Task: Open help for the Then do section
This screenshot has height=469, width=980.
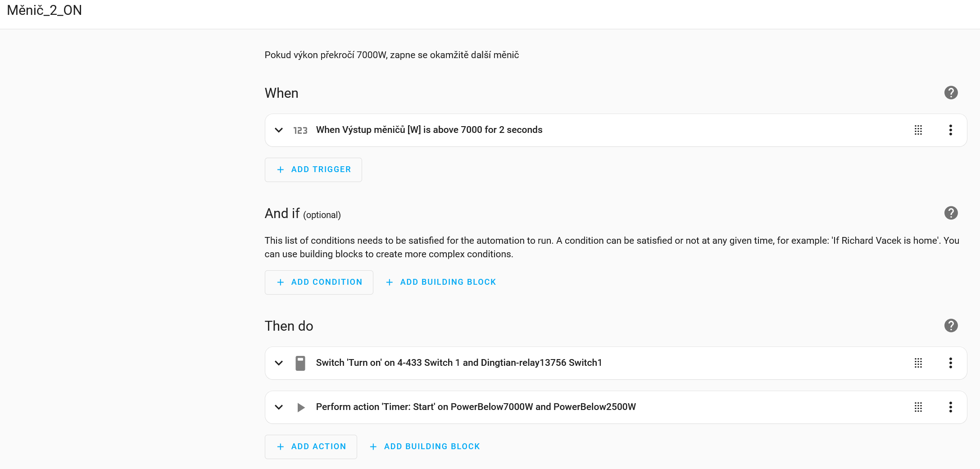Action: 951,326
